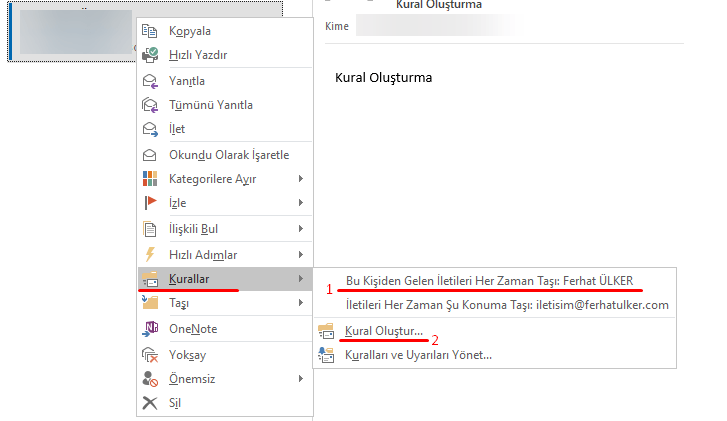Click the Hızlı Adımlar lightning icon
This screenshot has height=421, width=727.
coord(151,254)
